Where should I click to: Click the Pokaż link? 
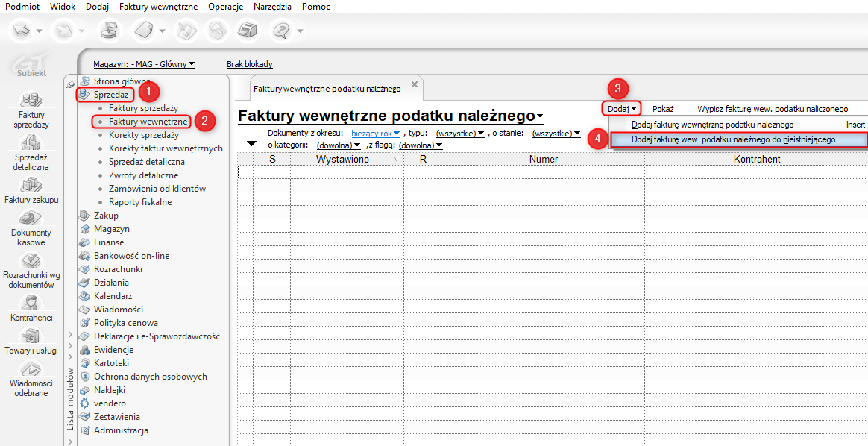663,109
